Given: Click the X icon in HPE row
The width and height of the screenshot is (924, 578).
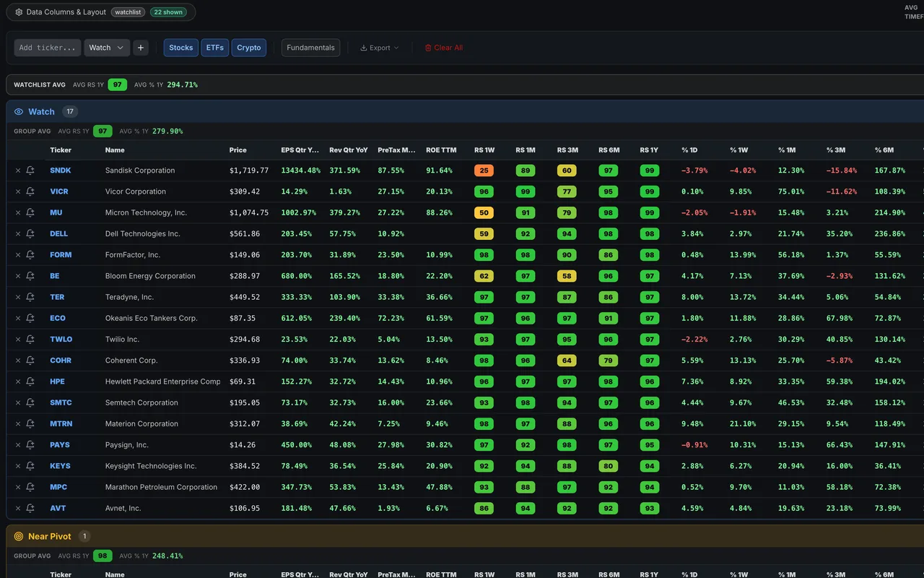Looking at the screenshot, I should pos(18,381).
